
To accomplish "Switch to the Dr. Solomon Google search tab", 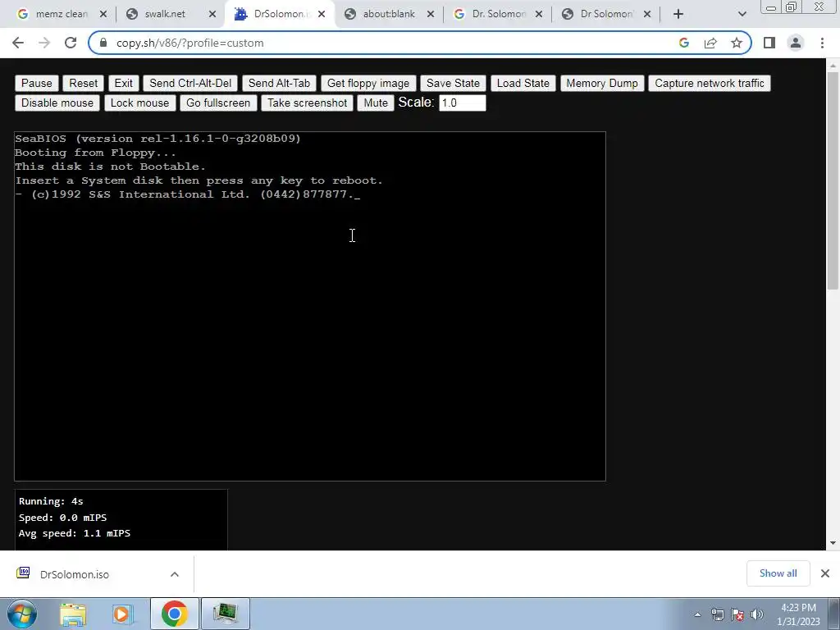I will tap(496, 14).
